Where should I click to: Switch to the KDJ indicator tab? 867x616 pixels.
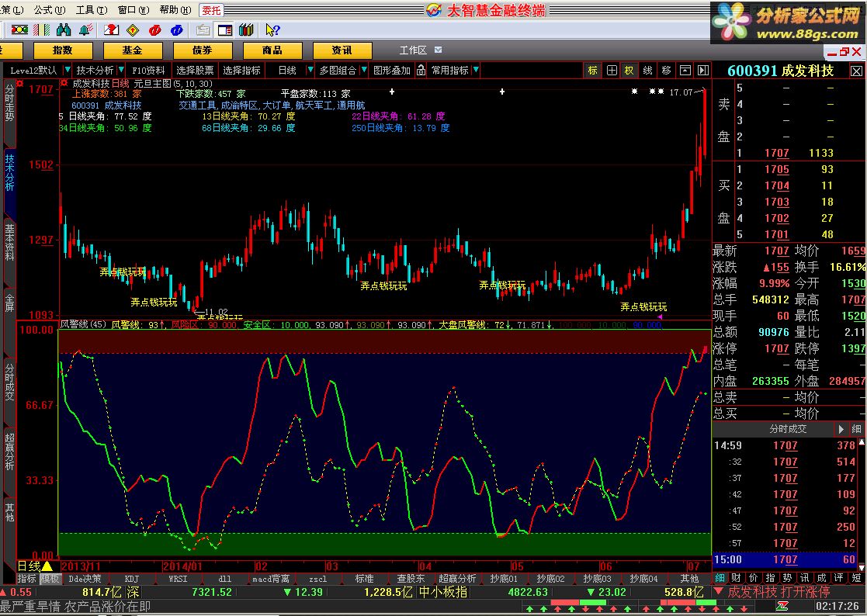pyautogui.click(x=132, y=579)
